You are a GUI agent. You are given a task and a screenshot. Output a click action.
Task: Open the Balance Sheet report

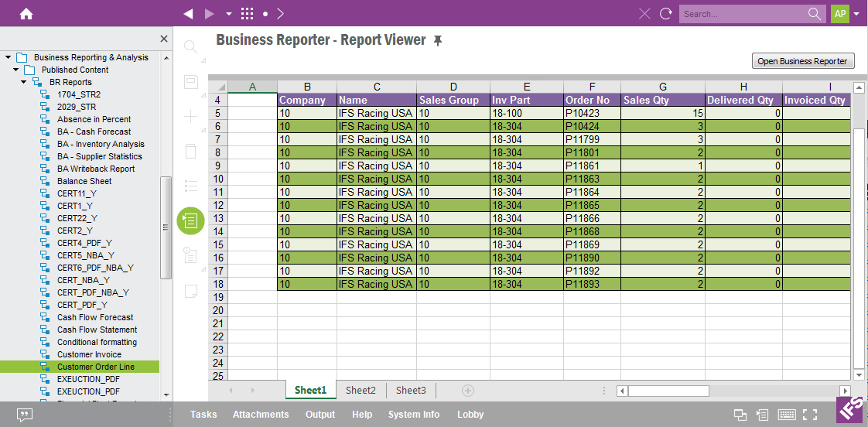84,181
